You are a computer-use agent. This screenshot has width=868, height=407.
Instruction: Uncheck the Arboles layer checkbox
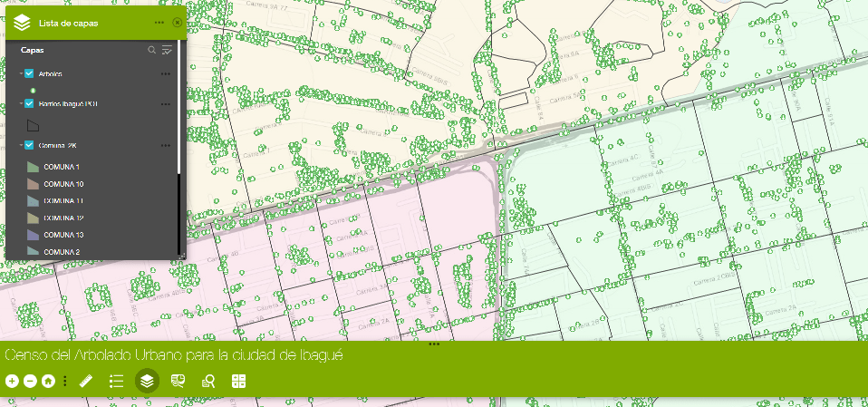[29, 73]
